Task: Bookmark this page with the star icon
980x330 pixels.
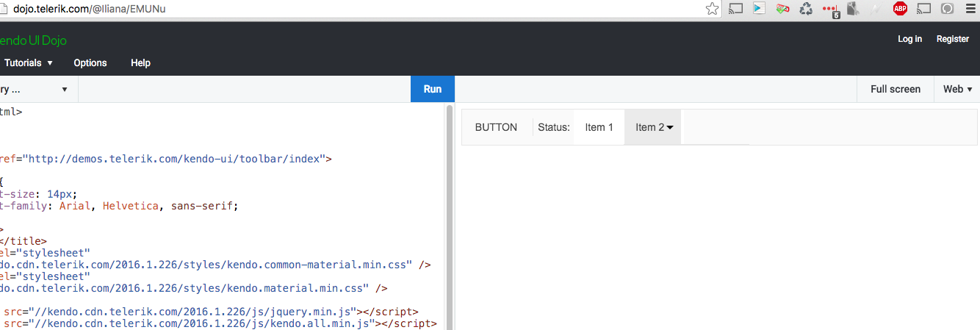Action: [x=712, y=9]
